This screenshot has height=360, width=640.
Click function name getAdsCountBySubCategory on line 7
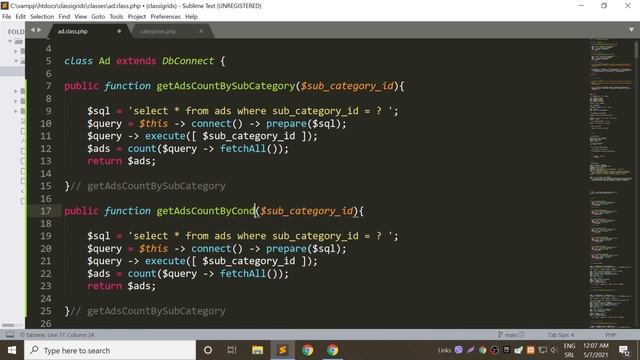coord(226,86)
